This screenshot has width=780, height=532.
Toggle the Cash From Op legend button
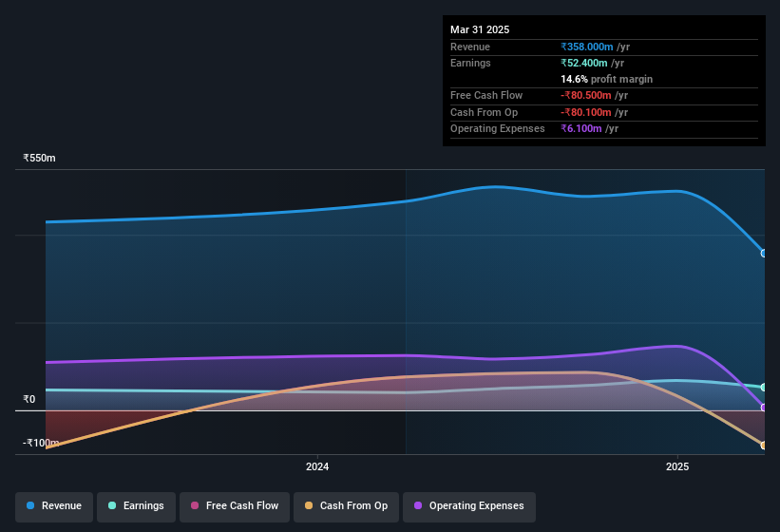pos(346,506)
